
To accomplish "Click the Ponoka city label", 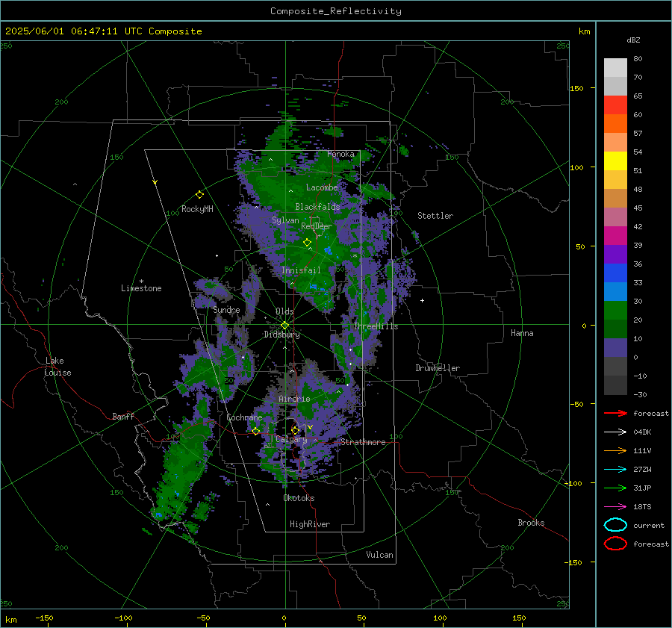I will click(x=340, y=154).
